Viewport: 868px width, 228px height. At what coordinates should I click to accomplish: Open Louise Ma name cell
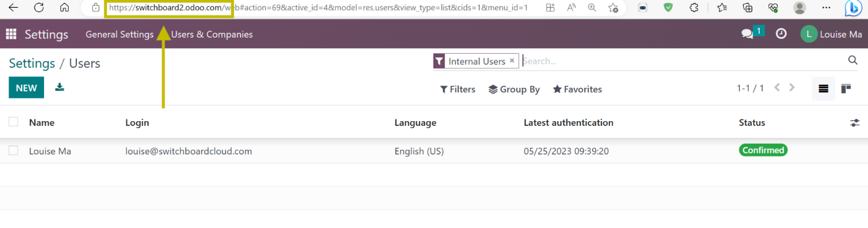(50, 151)
